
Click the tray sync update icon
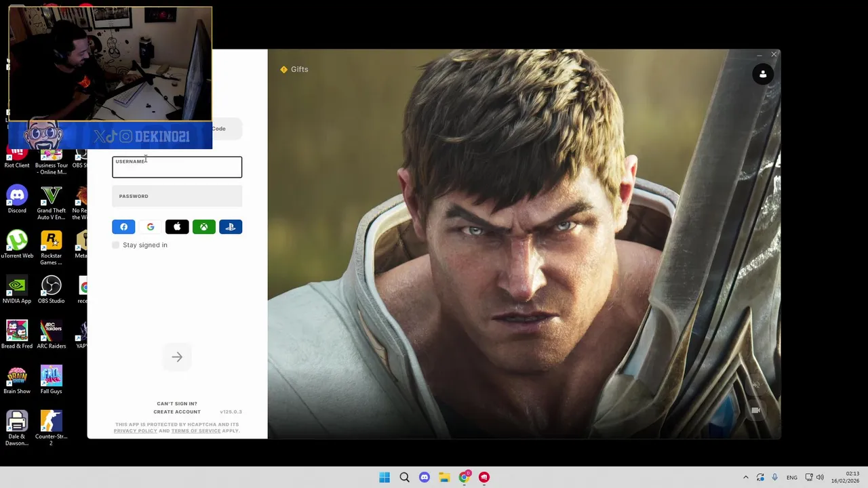(x=760, y=477)
